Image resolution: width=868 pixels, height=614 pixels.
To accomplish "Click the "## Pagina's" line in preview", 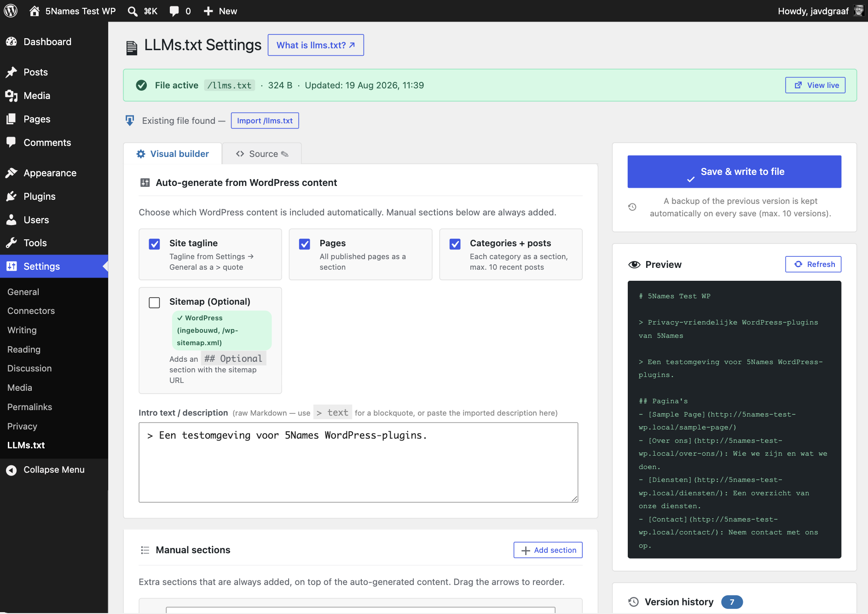I will (663, 401).
